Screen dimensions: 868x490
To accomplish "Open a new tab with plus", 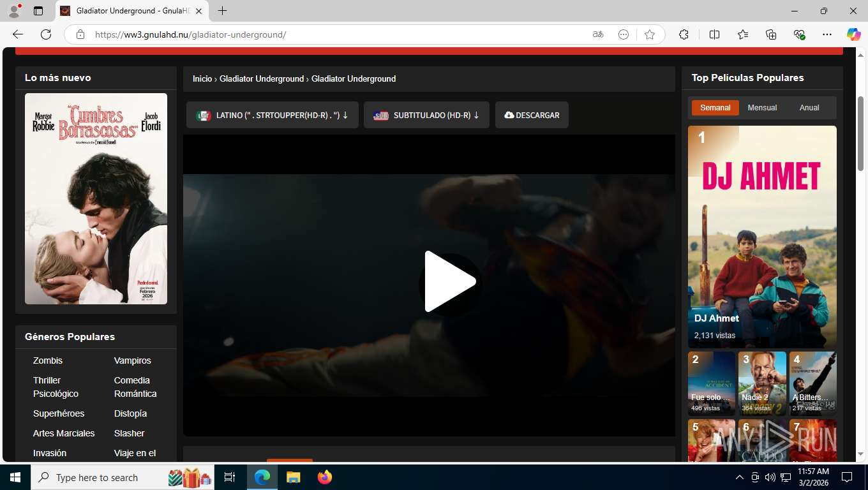I will pos(222,11).
